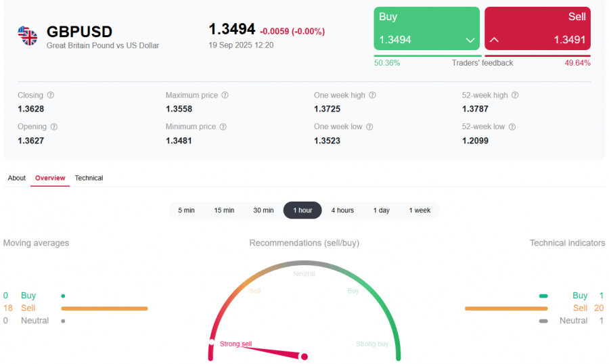
Task: Select the 30 min timeframe
Action: (x=263, y=210)
